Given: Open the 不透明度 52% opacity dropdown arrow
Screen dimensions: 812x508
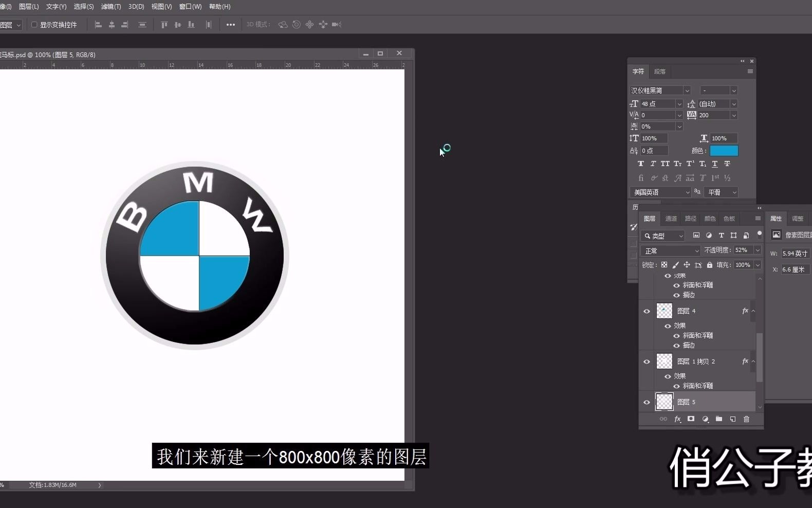Looking at the screenshot, I should click(758, 250).
